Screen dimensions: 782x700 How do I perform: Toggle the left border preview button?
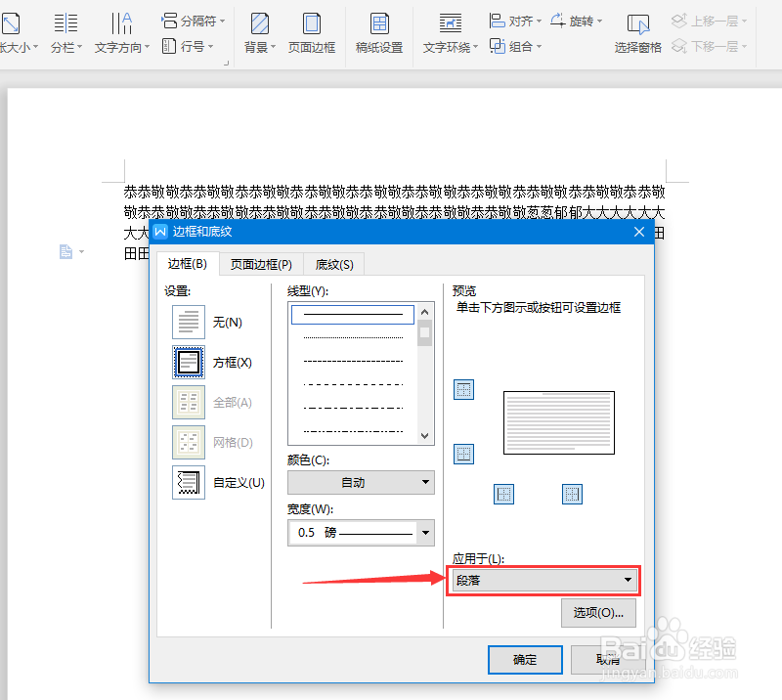point(503,495)
